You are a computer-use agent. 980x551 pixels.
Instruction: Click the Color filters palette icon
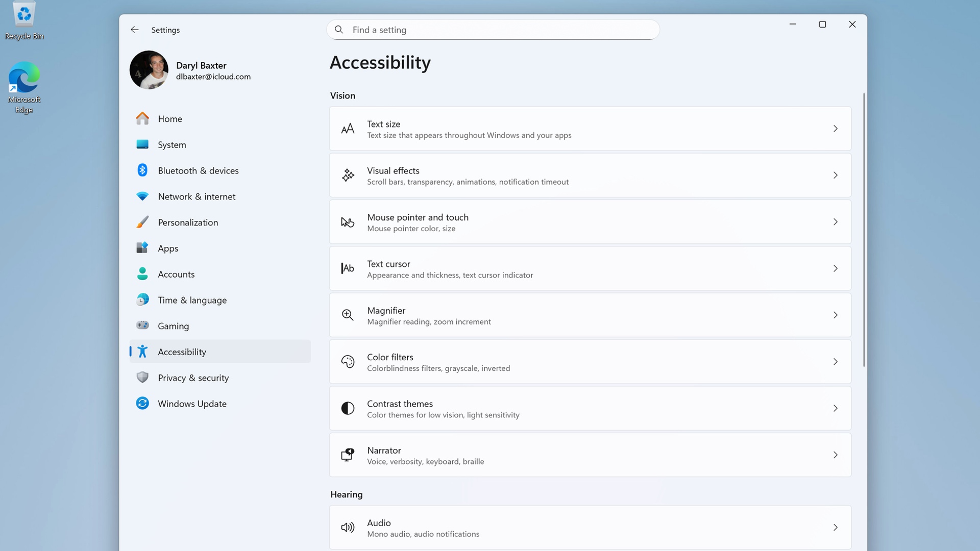coord(348,362)
